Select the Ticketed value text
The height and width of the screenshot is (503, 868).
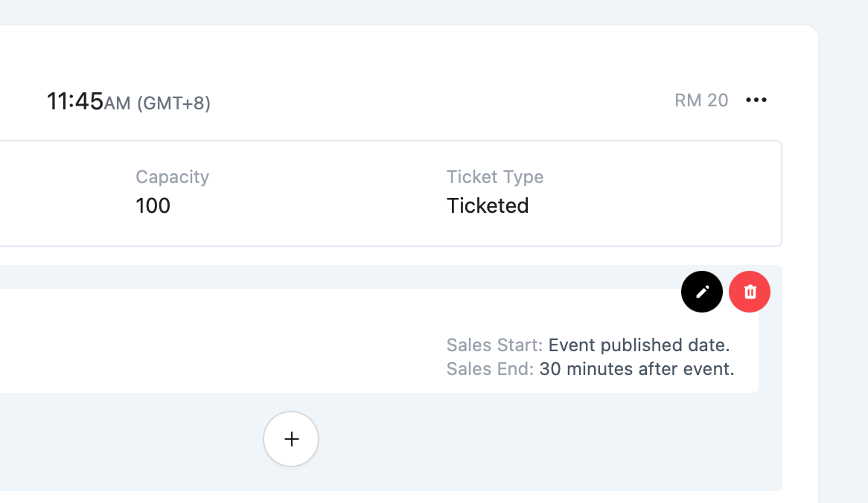488,205
